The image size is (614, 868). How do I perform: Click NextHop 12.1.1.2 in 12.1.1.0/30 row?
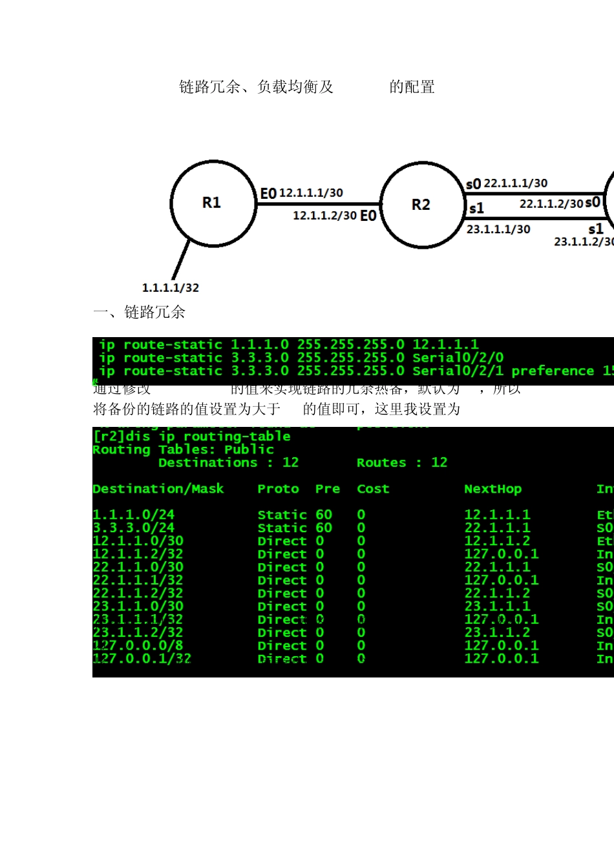tap(497, 541)
